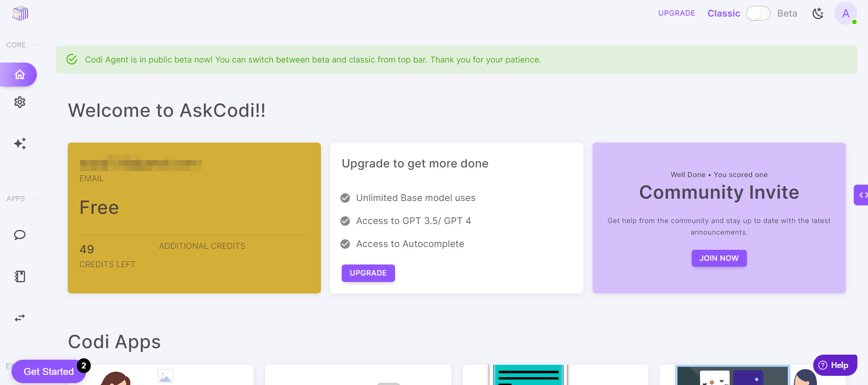Click the 49 credits left value
The width and height of the screenshot is (868, 385).
click(87, 249)
